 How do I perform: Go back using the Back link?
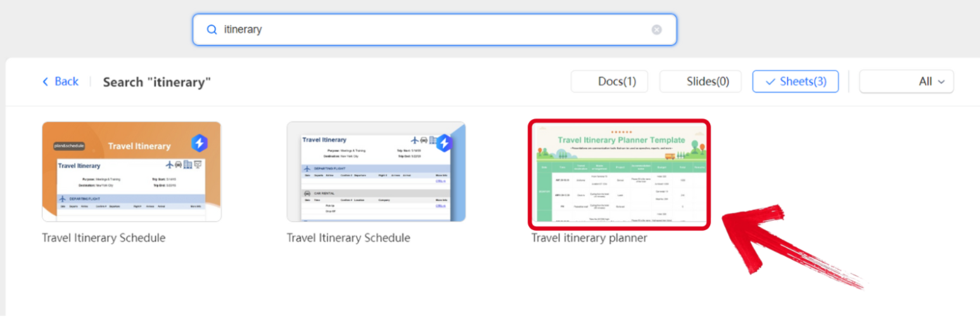[60, 81]
